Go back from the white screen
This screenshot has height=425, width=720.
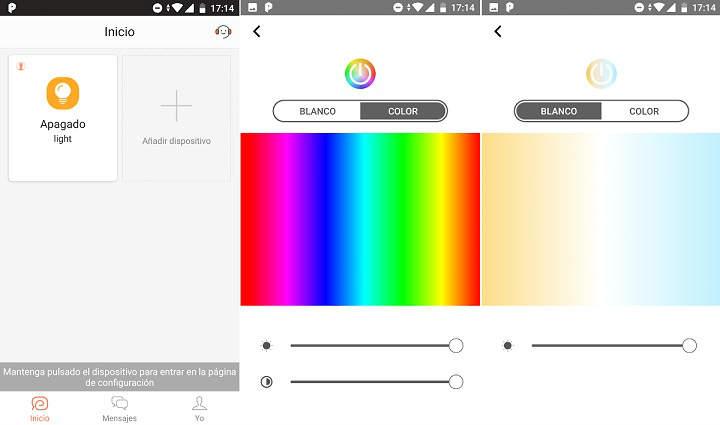(498, 32)
